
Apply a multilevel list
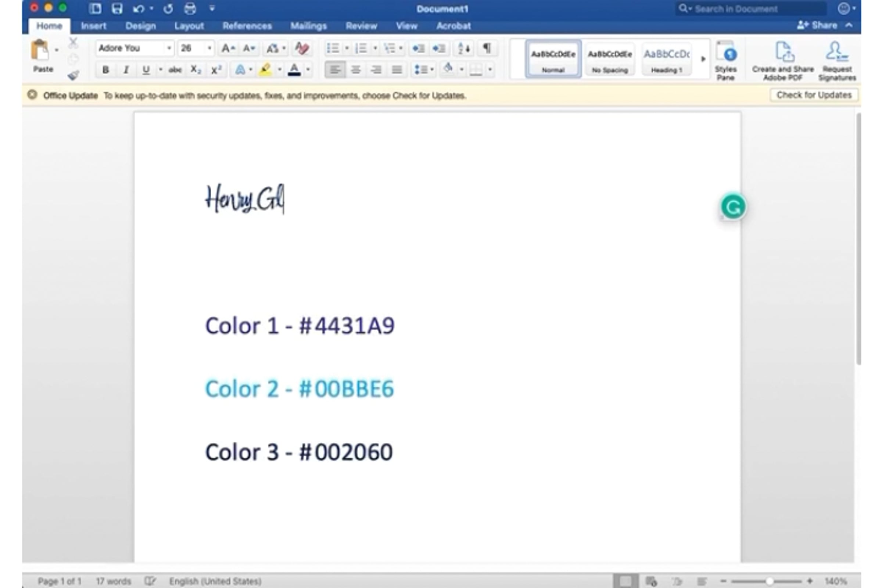coord(390,48)
